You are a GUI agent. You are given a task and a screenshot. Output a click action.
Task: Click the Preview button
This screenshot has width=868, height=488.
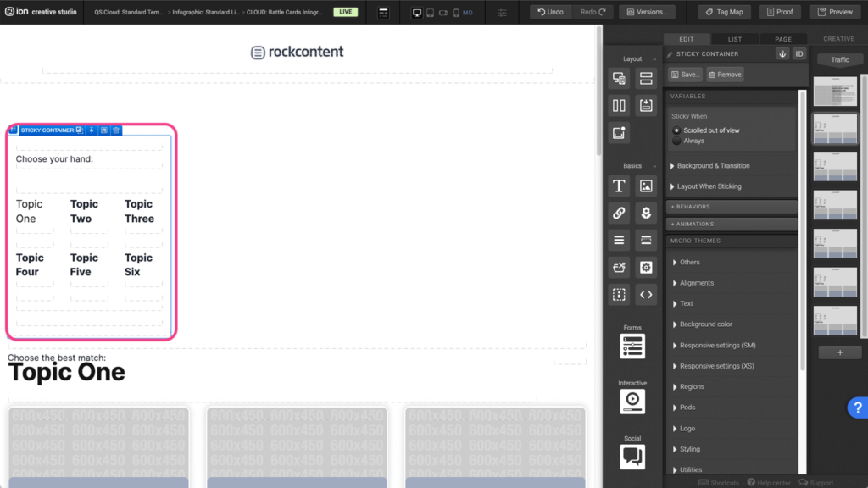835,12
